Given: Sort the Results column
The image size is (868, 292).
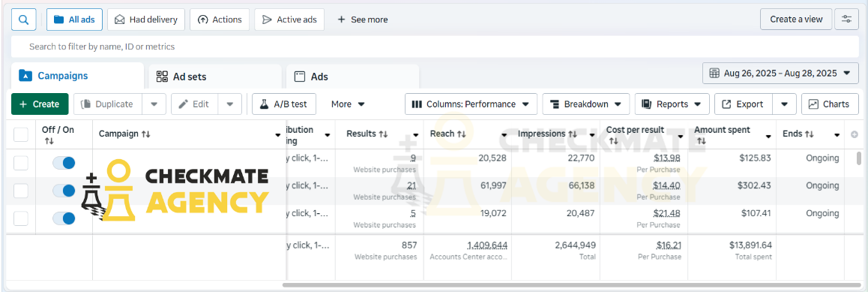Looking at the screenshot, I should pos(382,134).
